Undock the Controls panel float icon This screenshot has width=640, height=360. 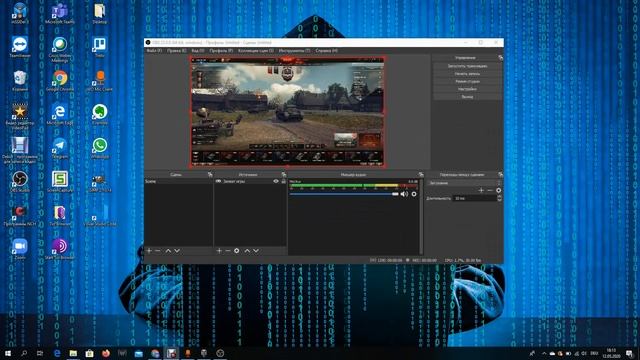(x=500, y=58)
